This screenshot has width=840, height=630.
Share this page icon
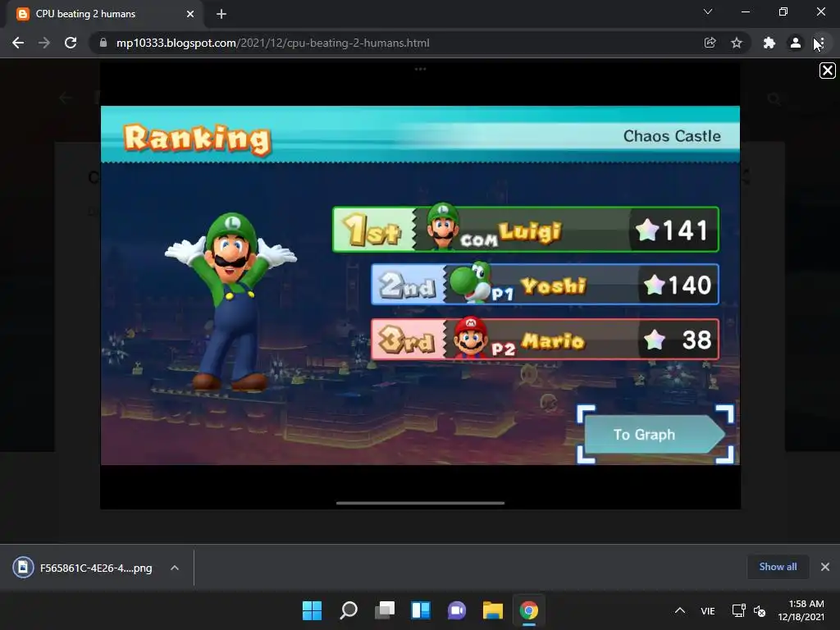710,43
